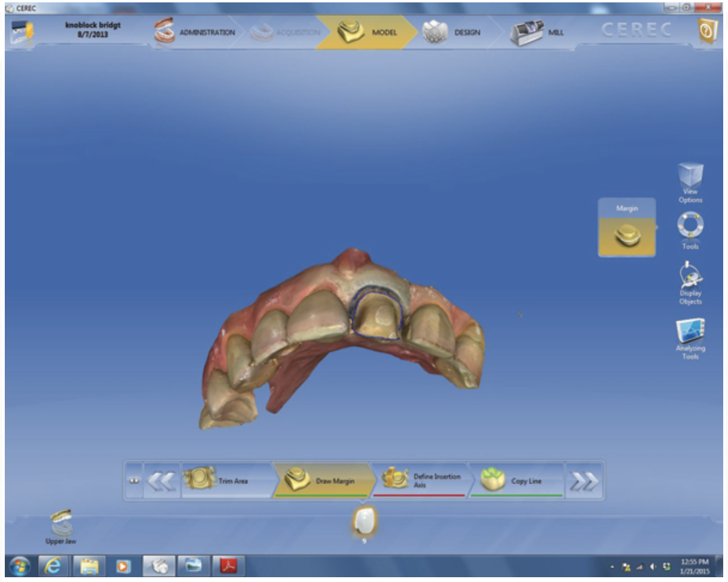Select the Copy Line step

coord(515,480)
